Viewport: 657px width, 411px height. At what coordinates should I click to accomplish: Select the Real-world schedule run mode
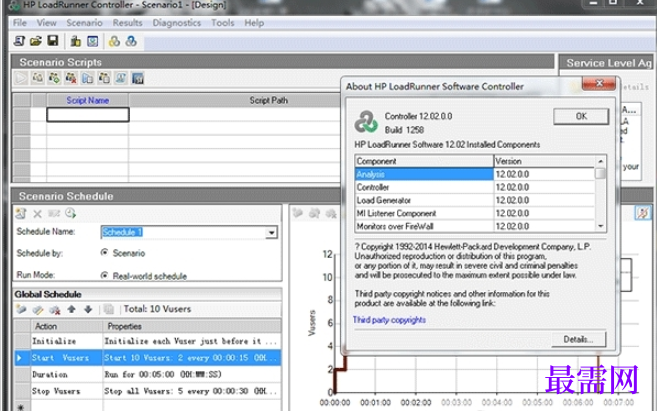coord(104,276)
